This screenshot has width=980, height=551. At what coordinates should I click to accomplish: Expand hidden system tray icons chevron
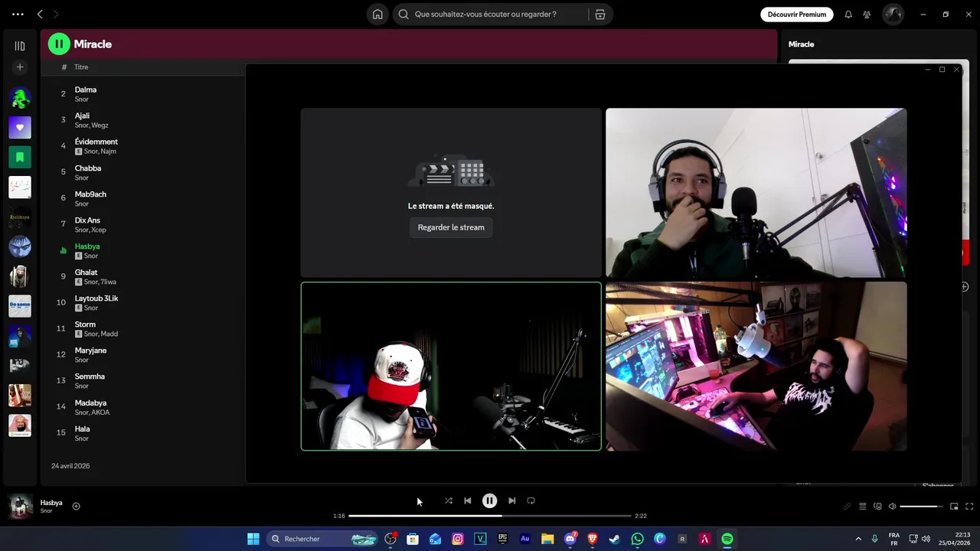858,539
